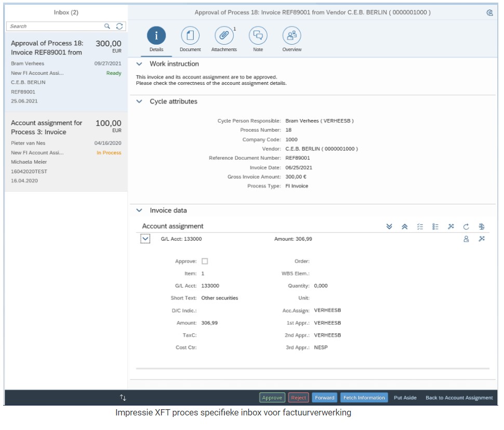504x430 pixels.
Task: Click the Fetch Information button
Action: click(364, 398)
